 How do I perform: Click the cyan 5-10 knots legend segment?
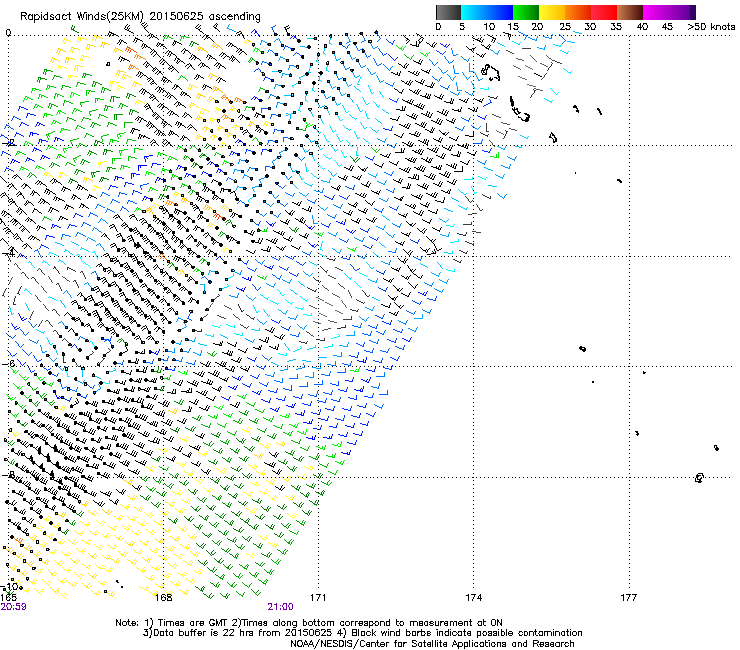[x=474, y=12]
